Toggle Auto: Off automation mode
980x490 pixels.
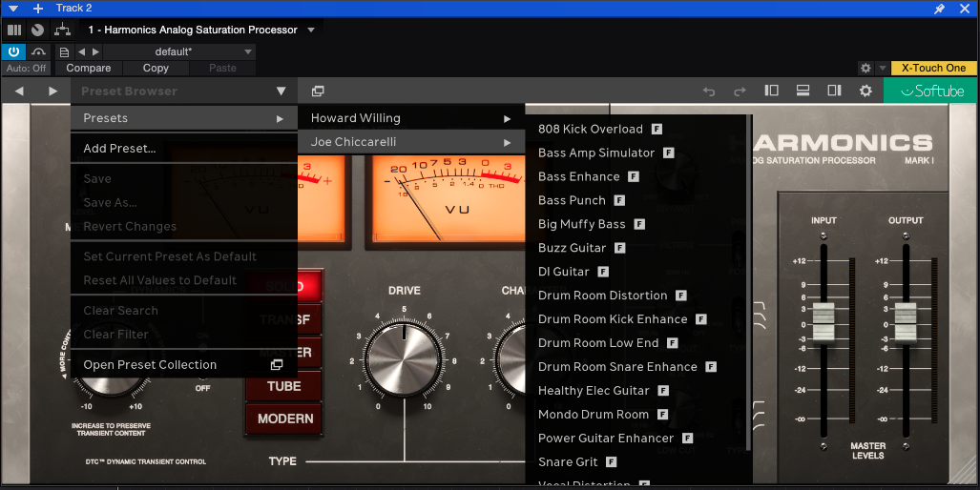pyautogui.click(x=27, y=68)
